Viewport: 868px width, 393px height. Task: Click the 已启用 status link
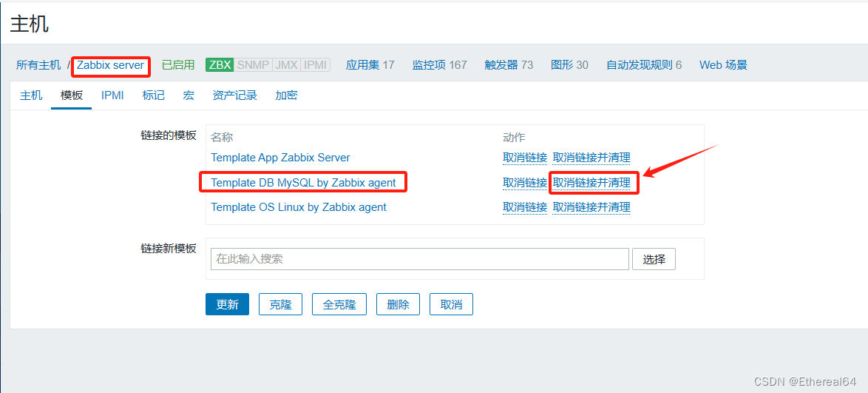tap(178, 65)
